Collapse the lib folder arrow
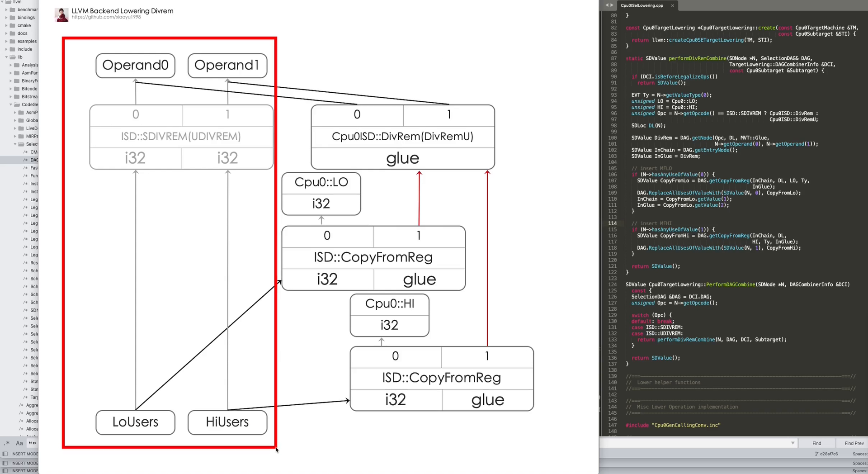This screenshot has height=474, width=868. pos(6,57)
